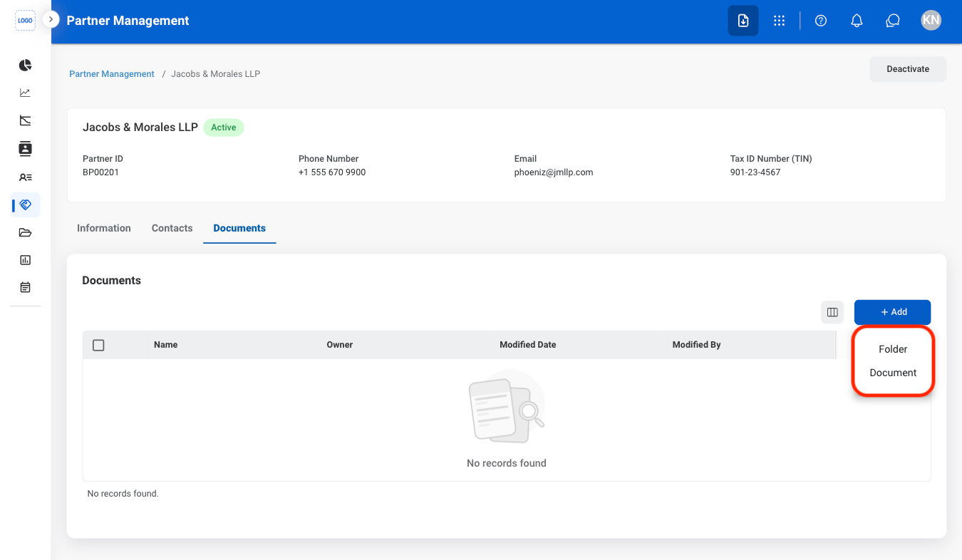The width and height of the screenshot is (962, 560).
Task: Click the Documents section heading
Action: coord(112,281)
